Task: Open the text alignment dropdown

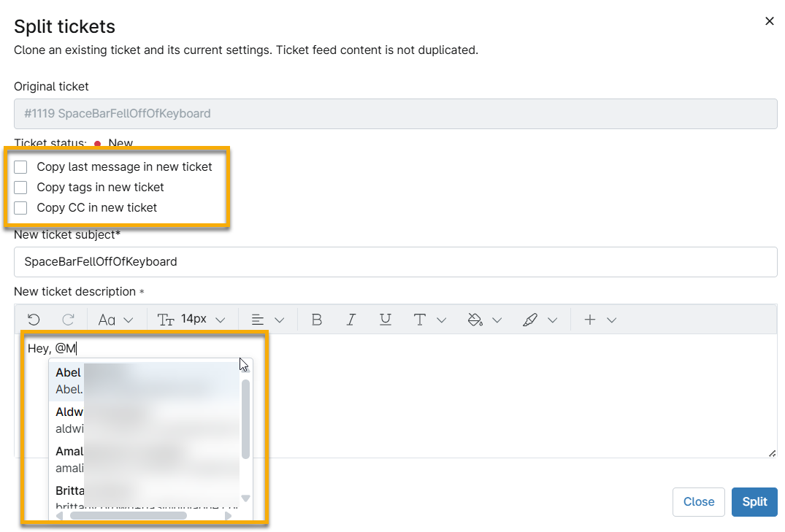Action: (267, 320)
